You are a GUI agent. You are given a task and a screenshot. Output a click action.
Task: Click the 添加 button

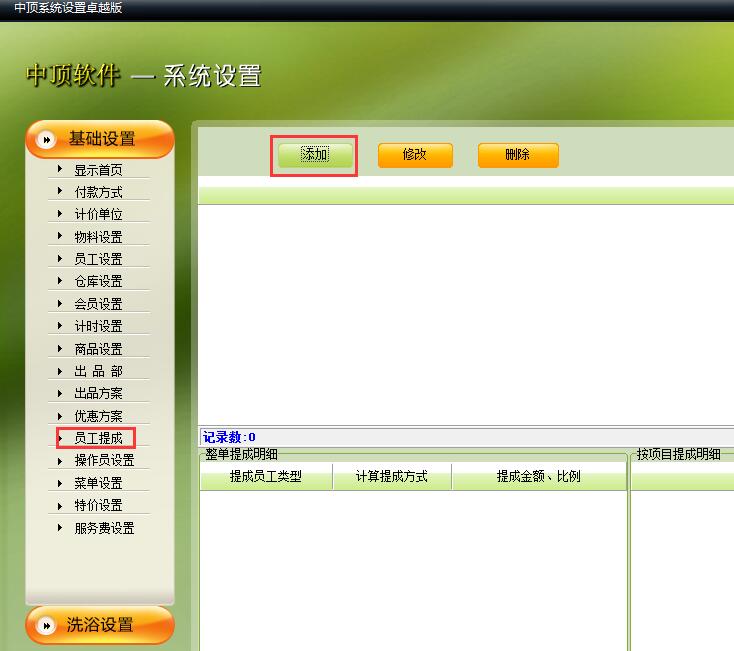pyautogui.click(x=315, y=155)
